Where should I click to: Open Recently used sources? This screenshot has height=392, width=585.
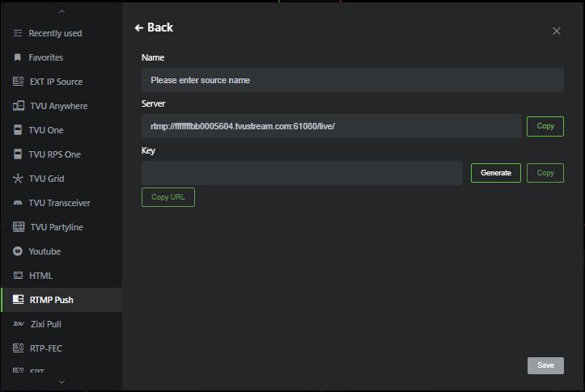61,33
